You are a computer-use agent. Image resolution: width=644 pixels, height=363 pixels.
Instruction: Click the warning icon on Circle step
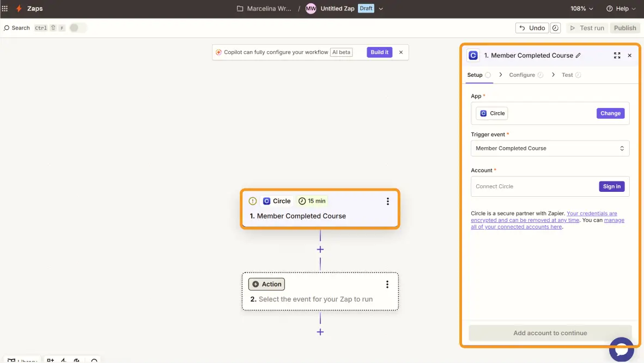point(253,201)
